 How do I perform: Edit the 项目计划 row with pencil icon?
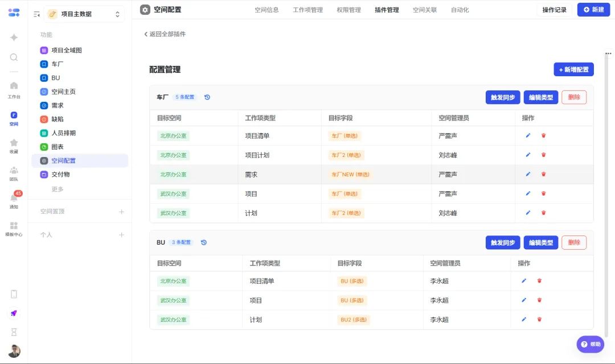tap(528, 155)
